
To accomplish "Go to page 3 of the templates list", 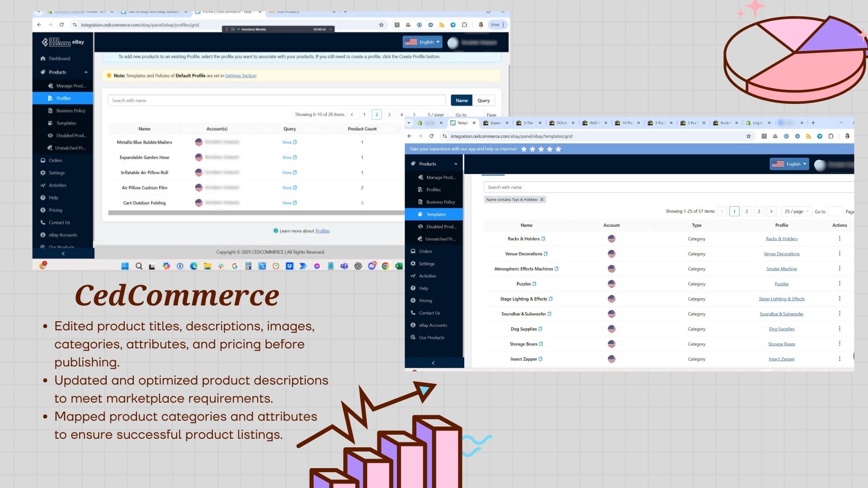I will [759, 211].
